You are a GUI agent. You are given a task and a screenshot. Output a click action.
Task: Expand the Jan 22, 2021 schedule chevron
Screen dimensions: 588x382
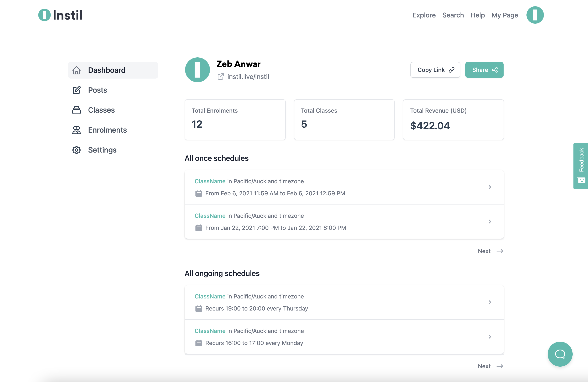(x=489, y=222)
